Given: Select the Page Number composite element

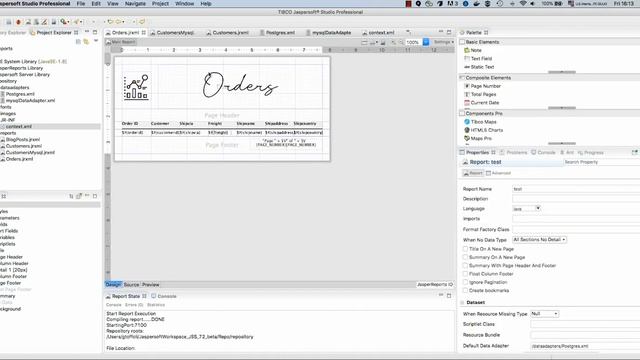Looking at the screenshot, I should point(482,86).
